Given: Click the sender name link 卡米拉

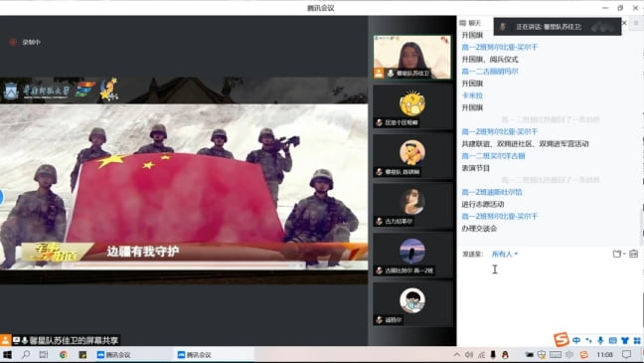Looking at the screenshot, I should pyautogui.click(x=472, y=95).
